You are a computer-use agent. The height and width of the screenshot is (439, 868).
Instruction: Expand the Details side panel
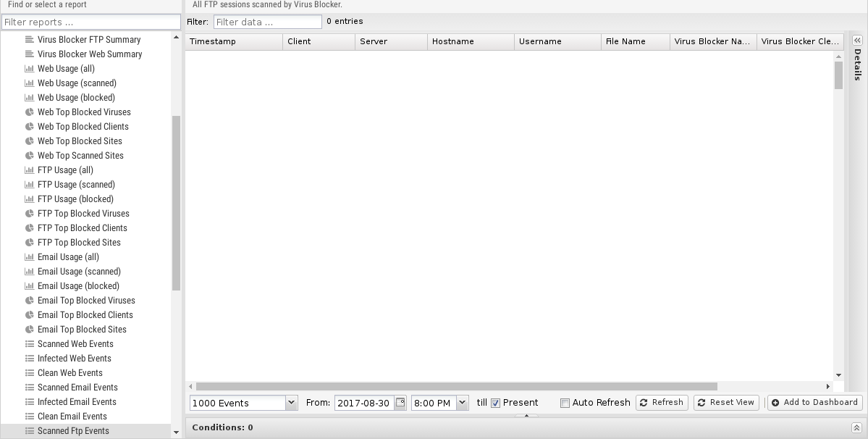point(857,41)
